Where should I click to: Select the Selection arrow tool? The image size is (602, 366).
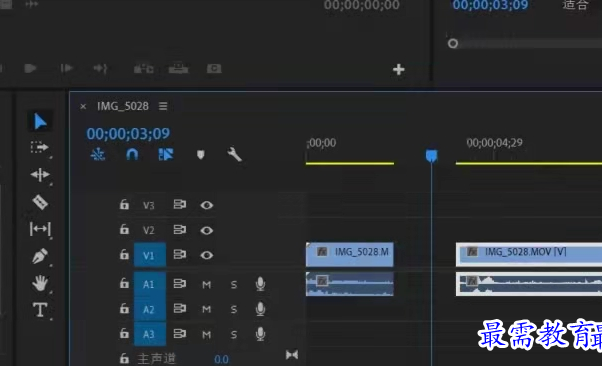click(x=40, y=122)
